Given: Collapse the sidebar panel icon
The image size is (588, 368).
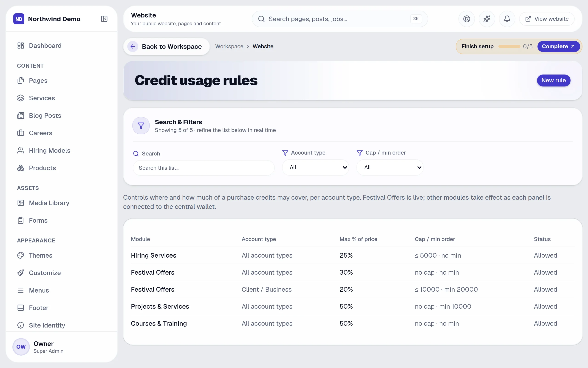Looking at the screenshot, I should coord(104,19).
